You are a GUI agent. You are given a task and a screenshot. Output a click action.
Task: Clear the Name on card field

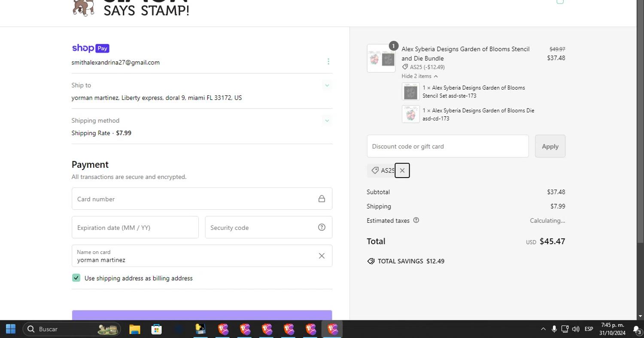[x=322, y=256]
